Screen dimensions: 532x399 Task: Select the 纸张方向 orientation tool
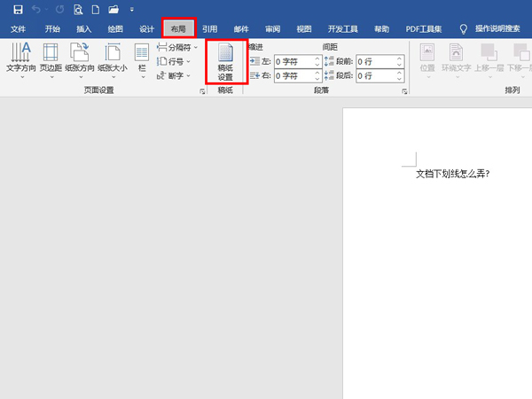(79, 58)
